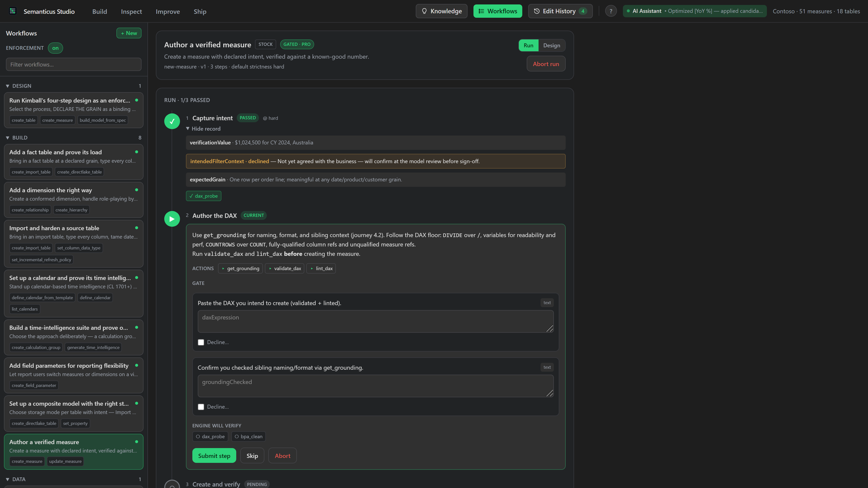Click status dot on Set up a calendar card
Screen dimensions: 868x488
click(136, 278)
